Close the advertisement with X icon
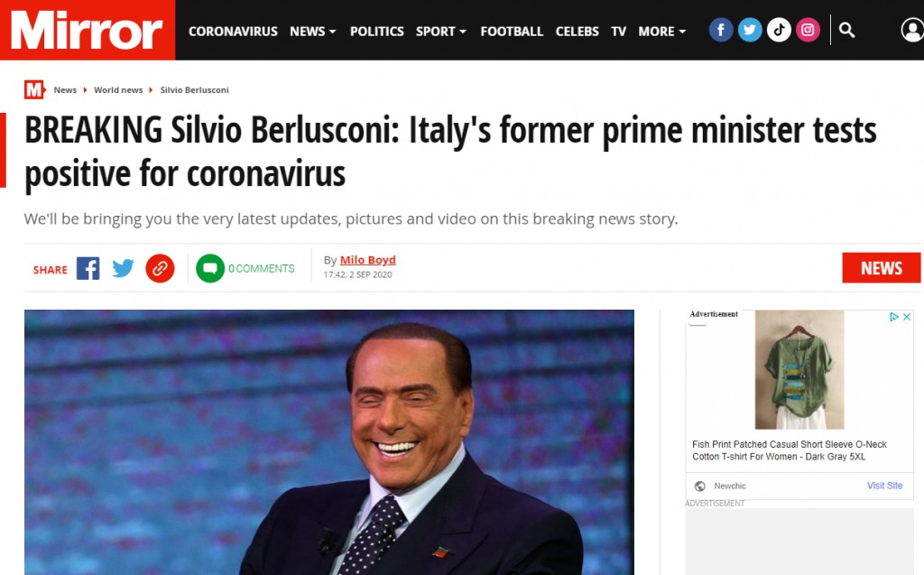Image resolution: width=924 pixels, height=575 pixels. pyautogui.click(x=907, y=317)
